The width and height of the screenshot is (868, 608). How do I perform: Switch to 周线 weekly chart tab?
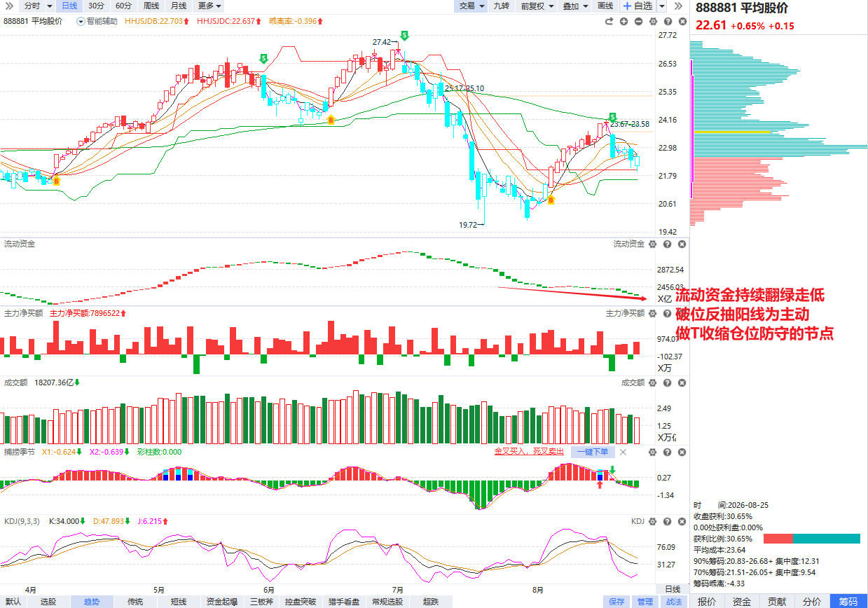(x=151, y=6)
